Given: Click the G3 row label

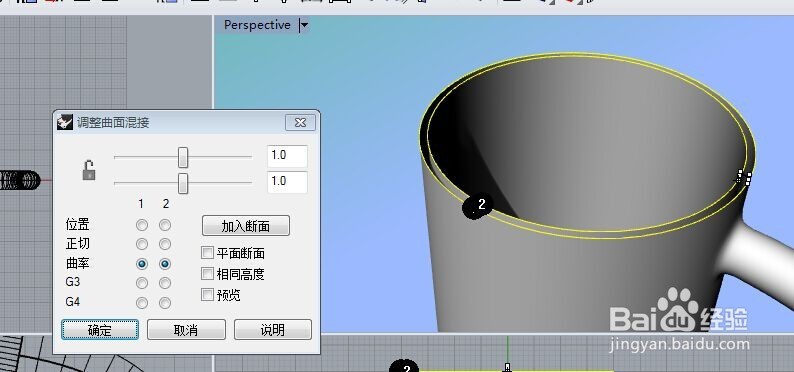Looking at the screenshot, I should (x=73, y=282).
